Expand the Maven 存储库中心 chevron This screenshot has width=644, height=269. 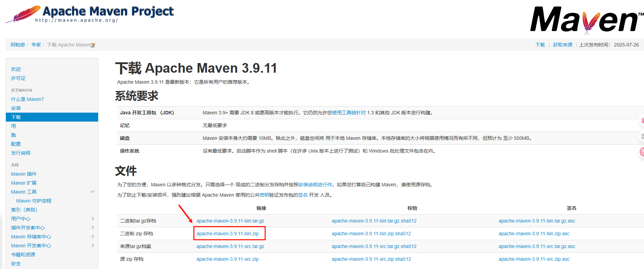click(92, 237)
